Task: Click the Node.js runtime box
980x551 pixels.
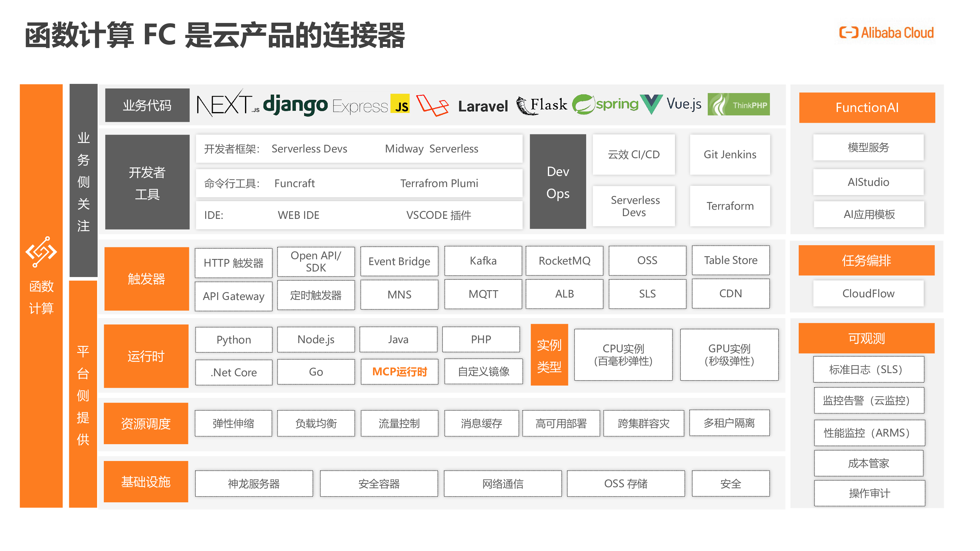Action: (x=316, y=339)
